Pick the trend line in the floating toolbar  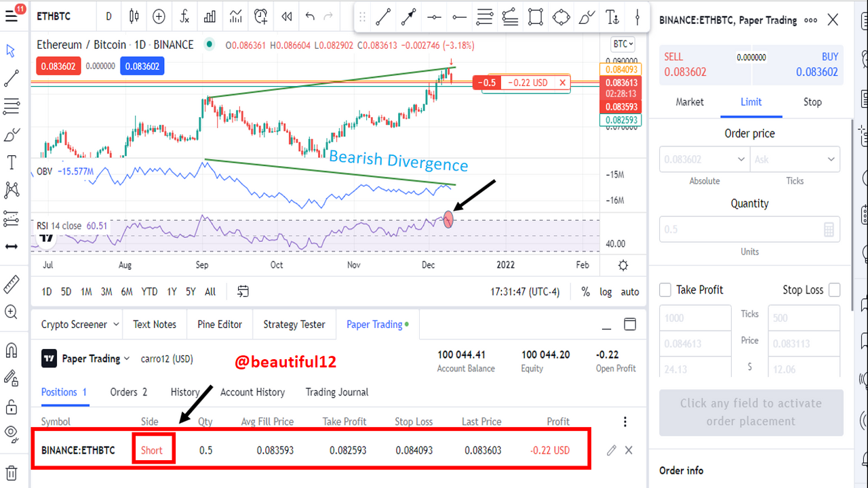point(383,17)
